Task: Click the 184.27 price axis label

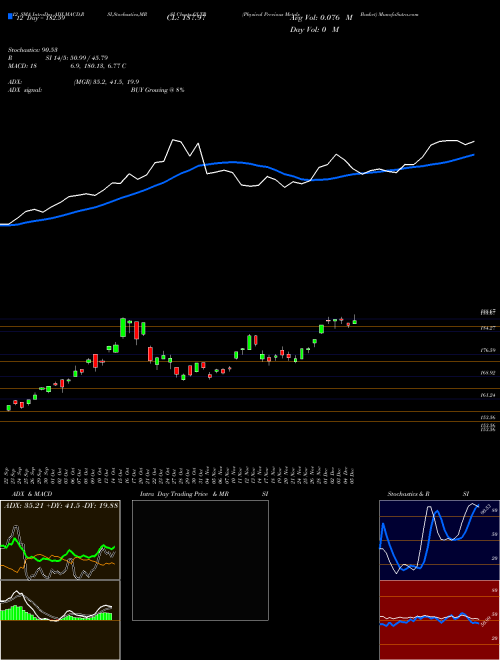Action: [488, 327]
